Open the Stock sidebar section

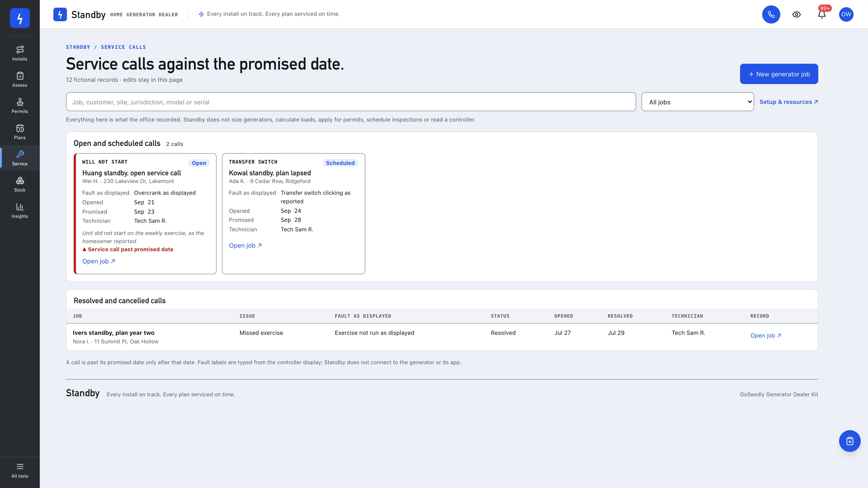tap(20, 185)
